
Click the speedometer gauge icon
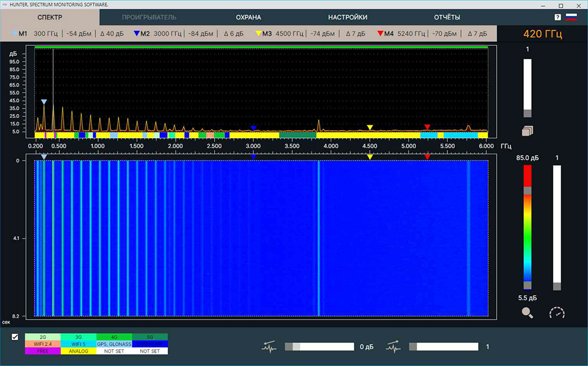[x=557, y=313]
